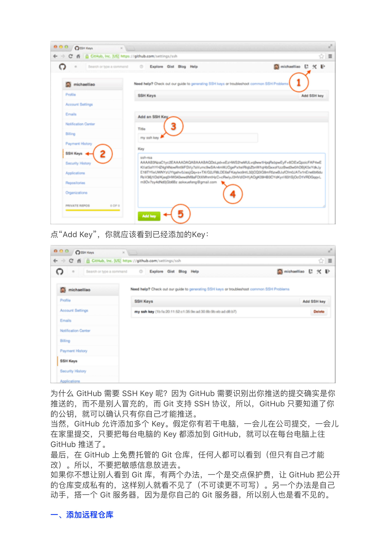
Task: Open the generating SSH keys guide link
Action: coord(208,84)
